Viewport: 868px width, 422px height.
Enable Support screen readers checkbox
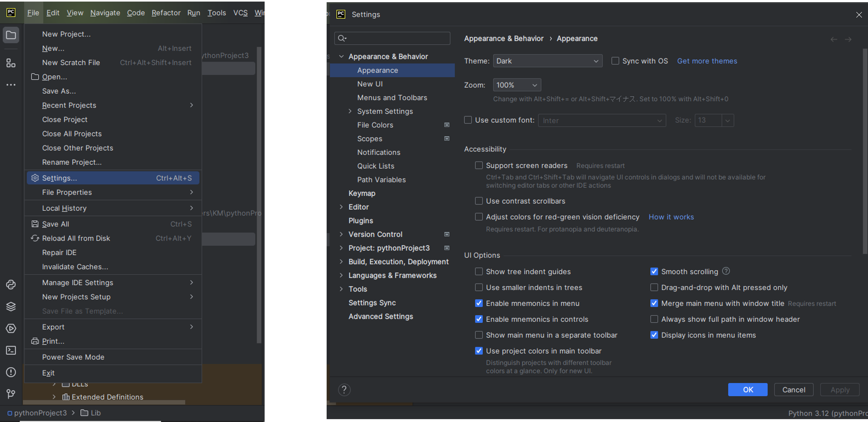point(479,165)
